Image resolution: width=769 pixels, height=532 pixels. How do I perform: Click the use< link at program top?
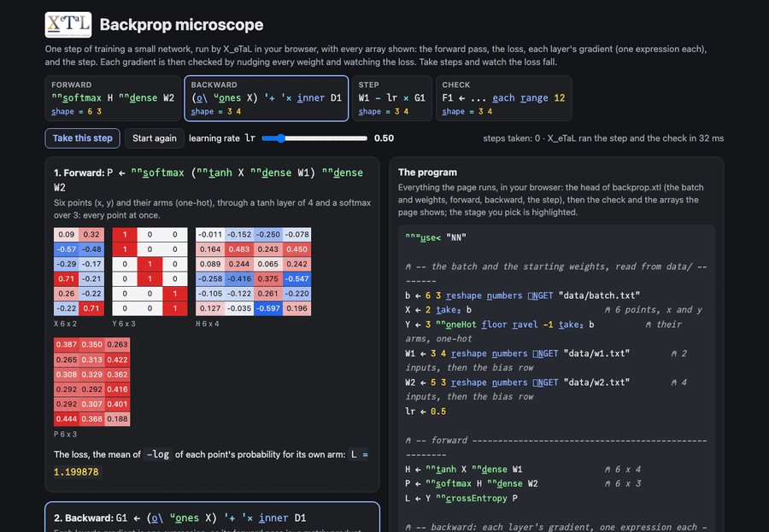pyautogui.click(x=431, y=237)
